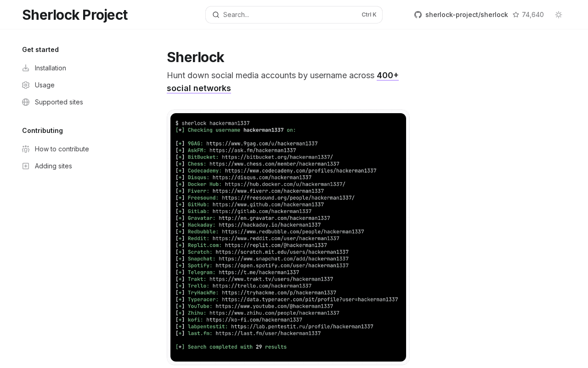Click inside the Search input field
Image resolution: width=588 pixels, height=368 pixels.
pyautogui.click(x=276, y=14)
